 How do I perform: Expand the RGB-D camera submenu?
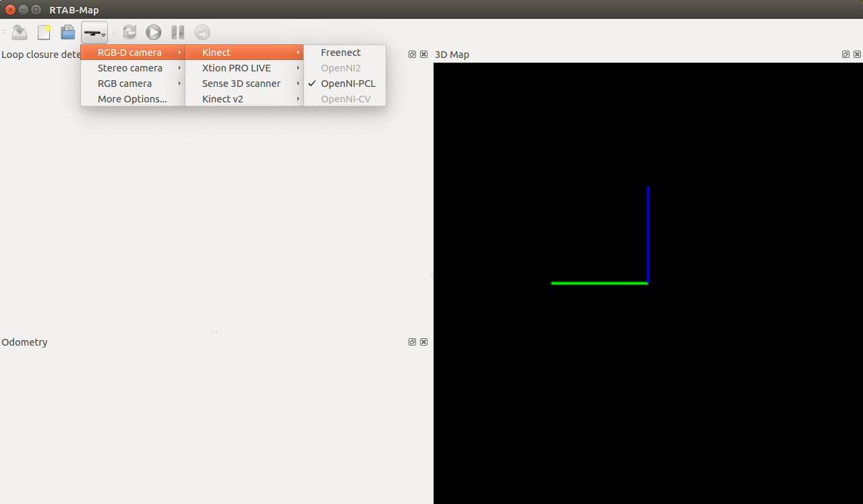point(133,53)
